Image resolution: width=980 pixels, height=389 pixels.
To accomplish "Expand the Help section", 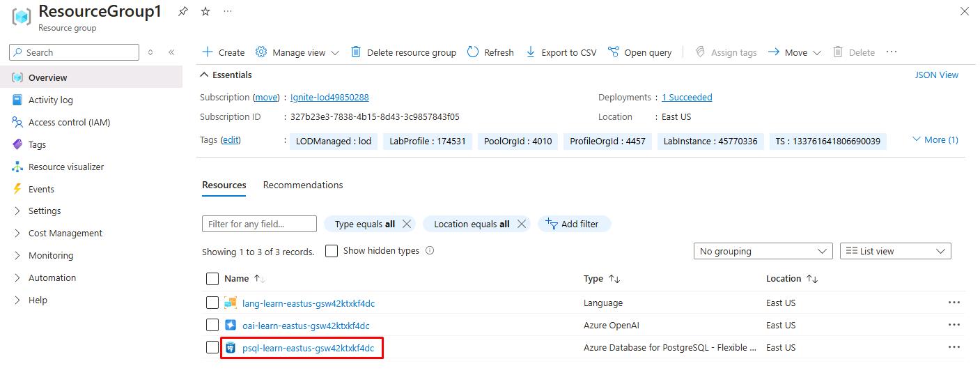I will (38, 300).
